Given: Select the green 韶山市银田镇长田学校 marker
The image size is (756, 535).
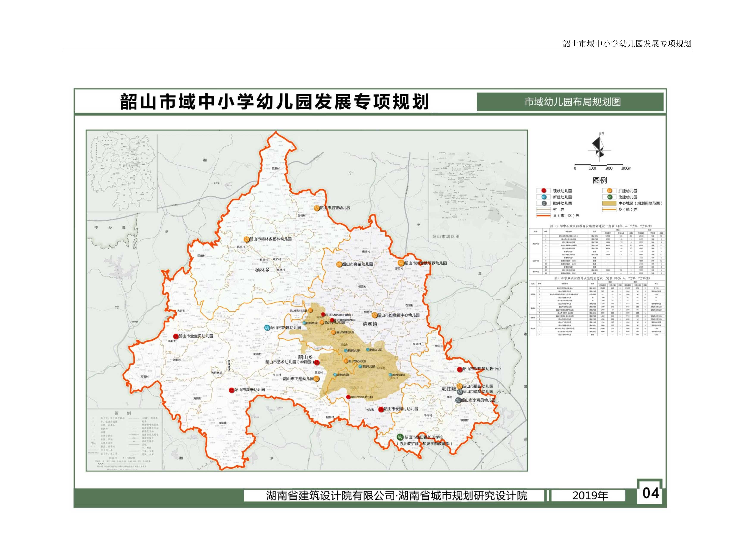Looking at the screenshot, I should coord(400,437).
